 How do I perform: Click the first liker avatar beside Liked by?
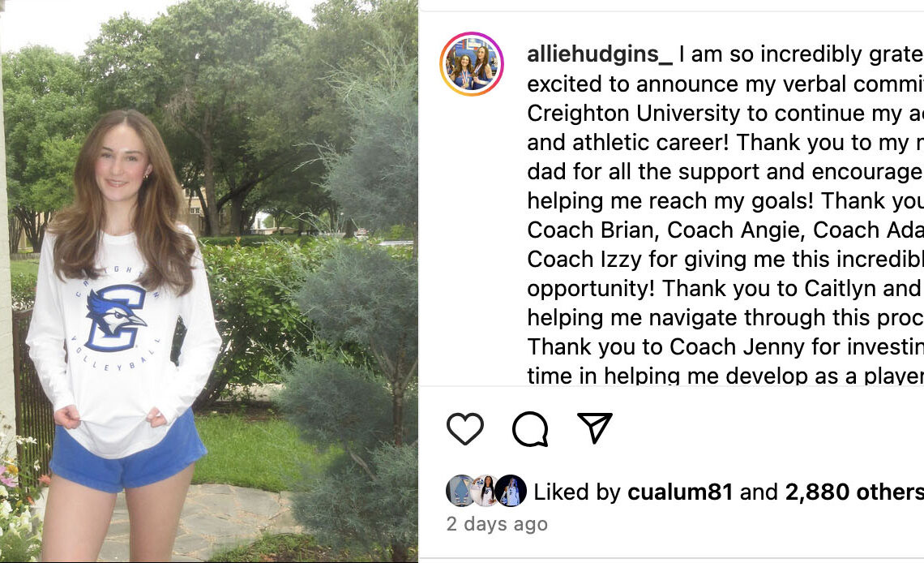(461, 491)
